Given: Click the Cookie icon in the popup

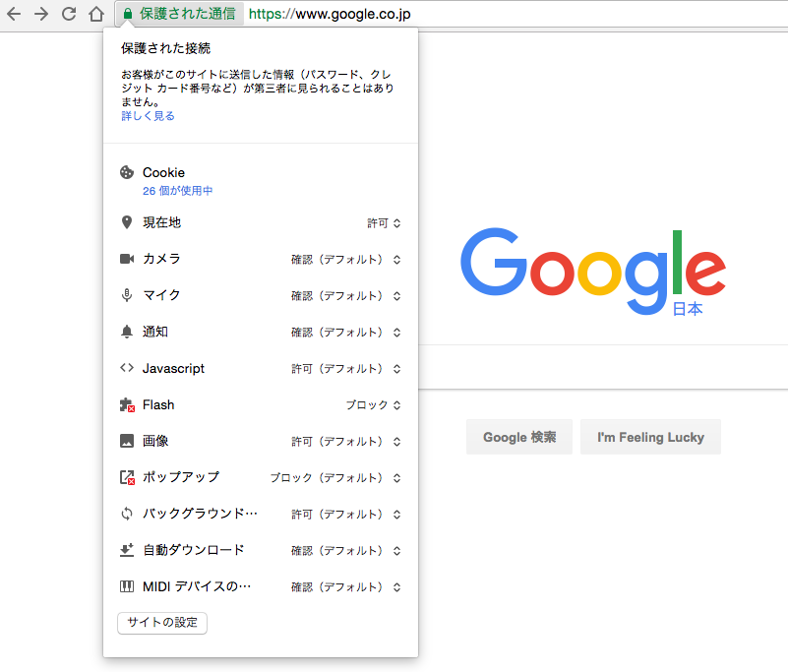Looking at the screenshot, I should [127, 172].
